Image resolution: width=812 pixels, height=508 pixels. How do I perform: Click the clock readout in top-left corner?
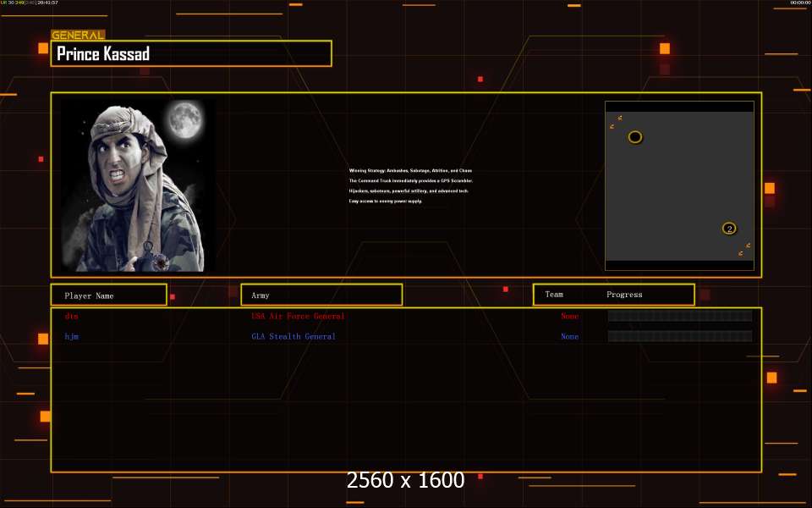(47, 3)
